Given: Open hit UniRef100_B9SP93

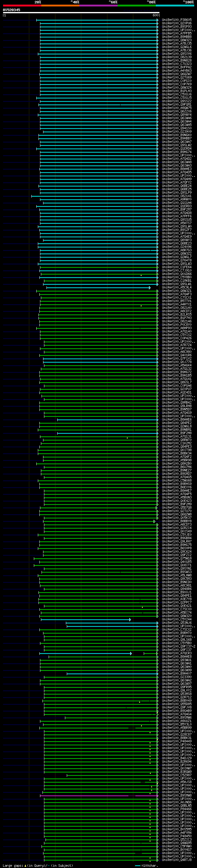Looking at the screenshot, I should click(177, 26).
